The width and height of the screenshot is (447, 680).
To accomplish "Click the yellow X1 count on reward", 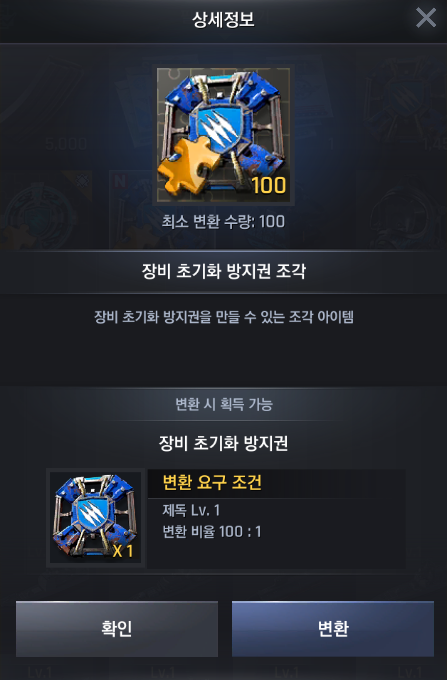I will pos(123,551).
